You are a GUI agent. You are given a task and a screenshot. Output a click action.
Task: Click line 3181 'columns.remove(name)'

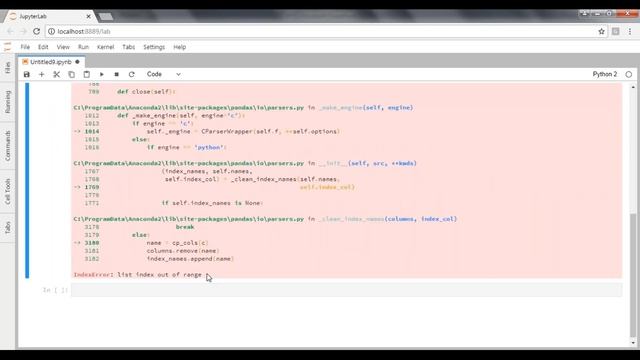coord(183,251)
